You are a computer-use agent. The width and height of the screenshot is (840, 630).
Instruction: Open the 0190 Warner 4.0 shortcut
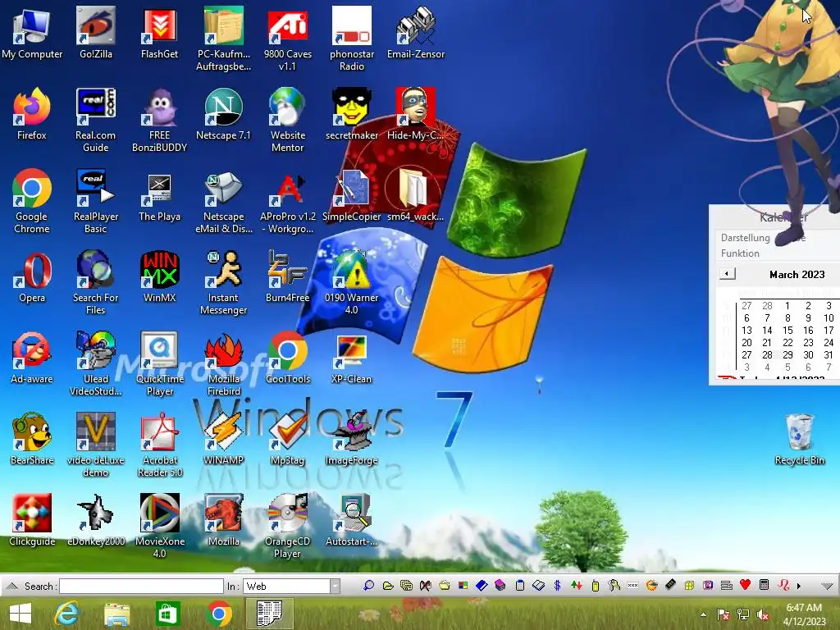(351, 282)
